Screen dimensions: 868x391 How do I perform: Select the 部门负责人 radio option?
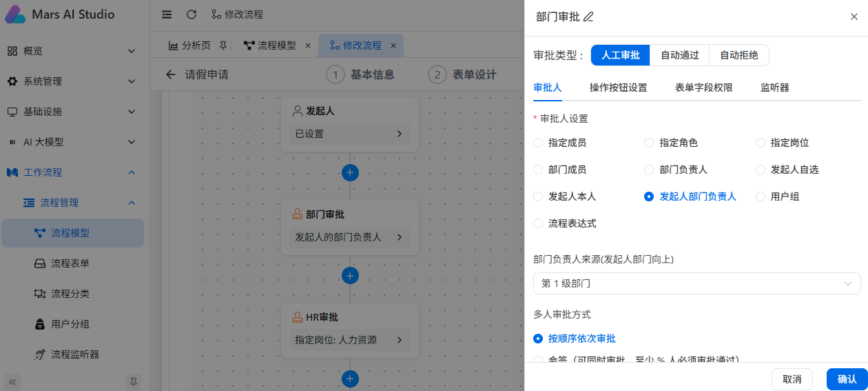649,170
